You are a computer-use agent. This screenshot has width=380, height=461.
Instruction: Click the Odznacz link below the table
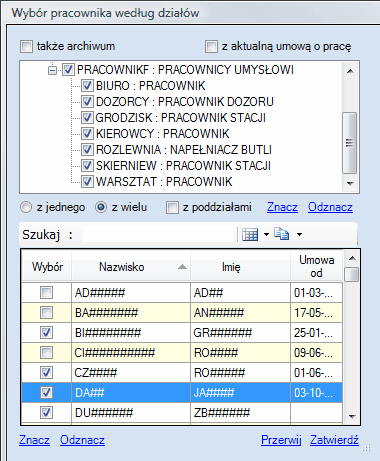[82, 440]
